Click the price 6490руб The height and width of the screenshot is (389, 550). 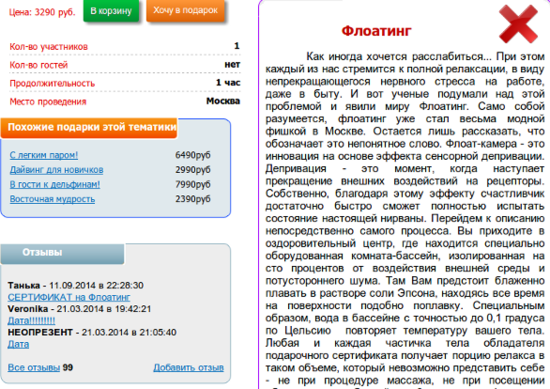point(193,155)
